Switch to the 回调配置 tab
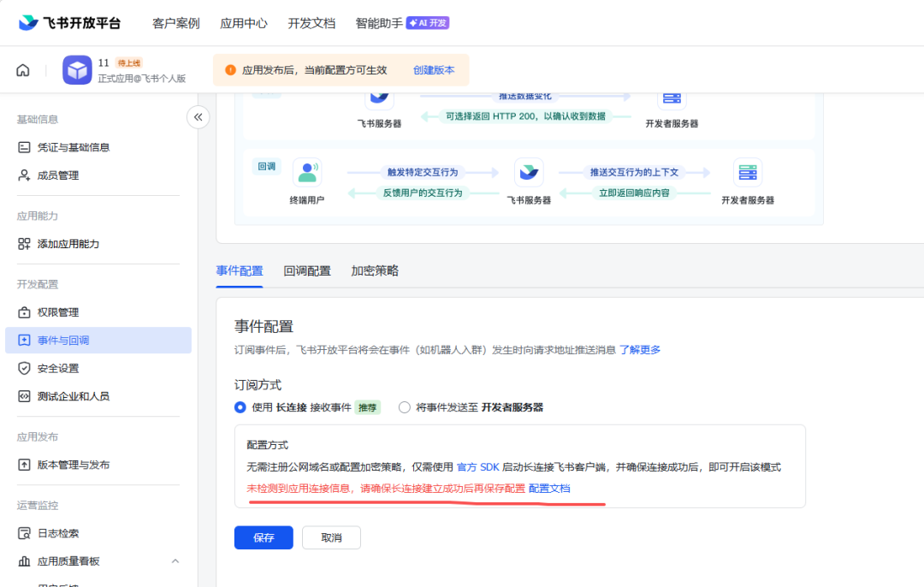 coord(306,270)
